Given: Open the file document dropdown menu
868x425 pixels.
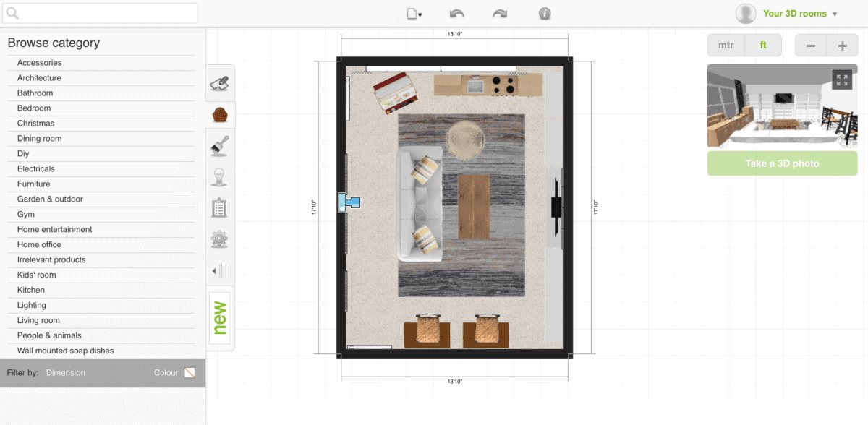Looking at the screenshot, I should tap(414, 14).
